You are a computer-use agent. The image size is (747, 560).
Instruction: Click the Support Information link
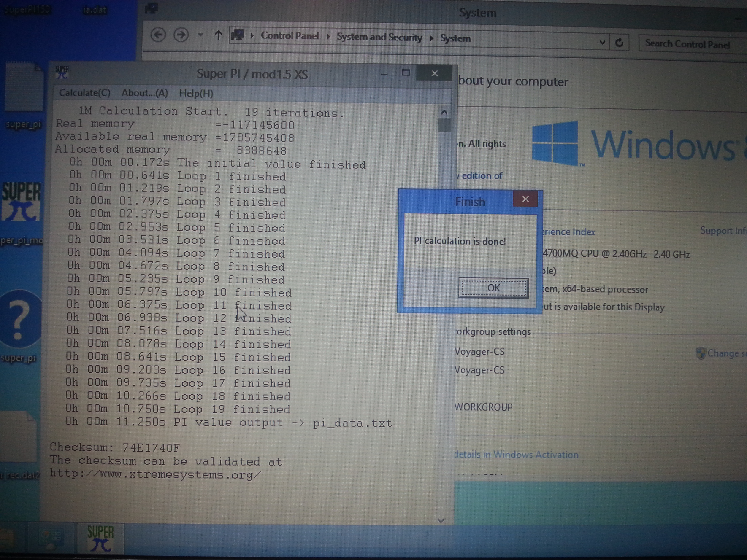point(723,231)
